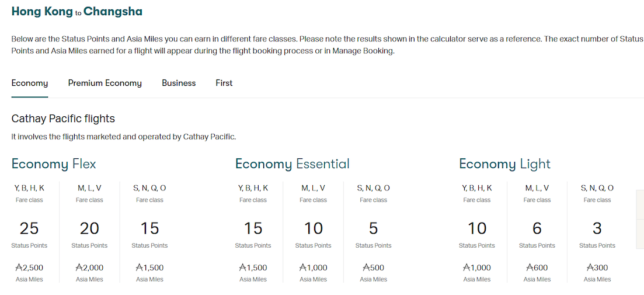Open the Business tab
Screen dimensions: 644x295
[x=179, y=83]
